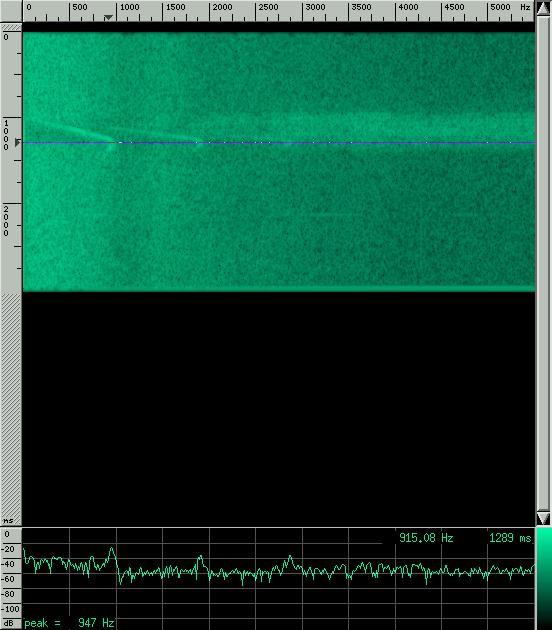Viewport: 552px width, 630px height.
Task: Click the peak = 947 Hz readout
Action: pos(69,623)
